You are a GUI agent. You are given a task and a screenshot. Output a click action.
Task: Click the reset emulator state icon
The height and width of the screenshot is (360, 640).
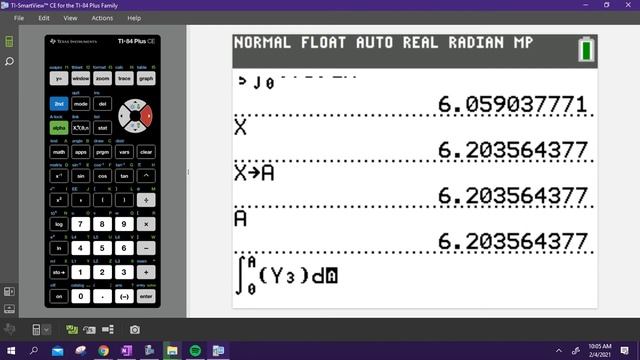click(89, 329)
